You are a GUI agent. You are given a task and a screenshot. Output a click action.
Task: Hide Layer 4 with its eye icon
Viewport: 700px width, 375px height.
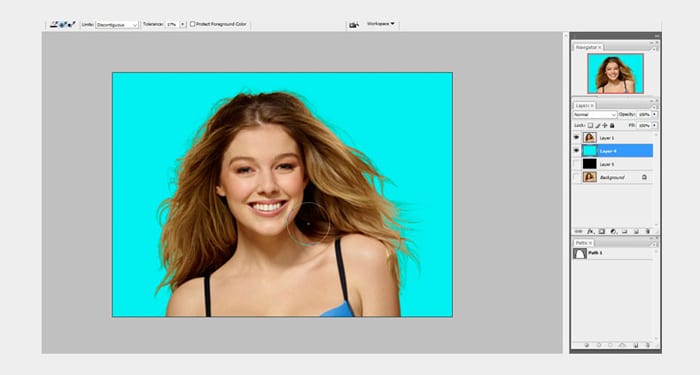pyautogui.click(x=576, y=151)
